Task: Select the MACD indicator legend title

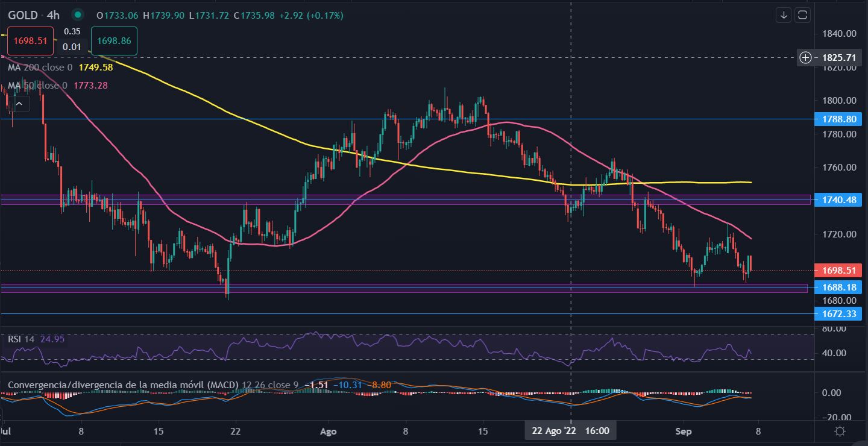Action: pos(122,385)
